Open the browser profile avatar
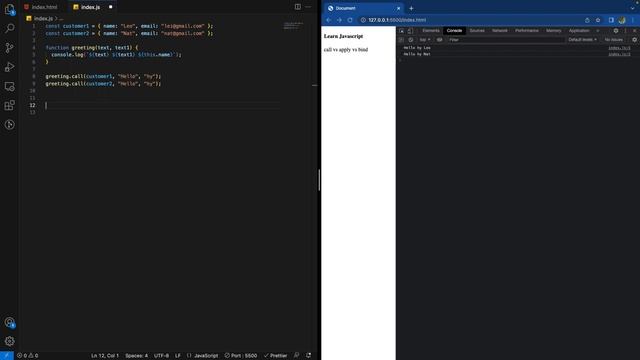The height and width of the screenshot is (360, 640). click(x=622, y=20)
